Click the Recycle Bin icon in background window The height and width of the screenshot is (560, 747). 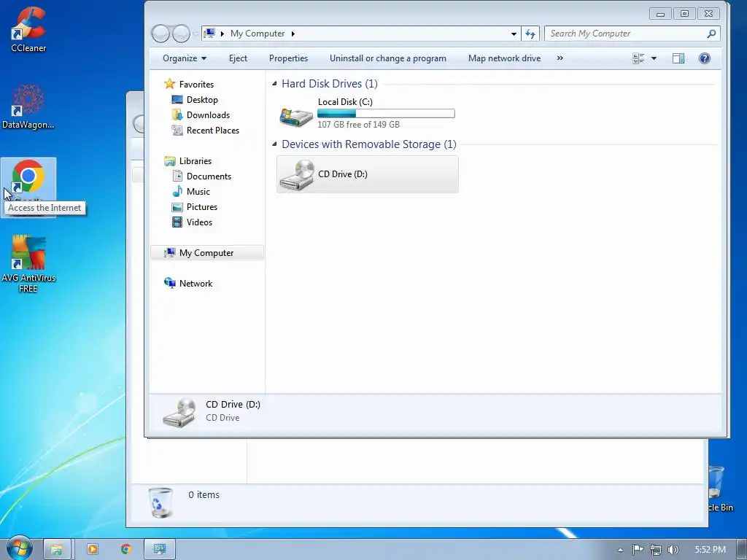pos(160,502)
